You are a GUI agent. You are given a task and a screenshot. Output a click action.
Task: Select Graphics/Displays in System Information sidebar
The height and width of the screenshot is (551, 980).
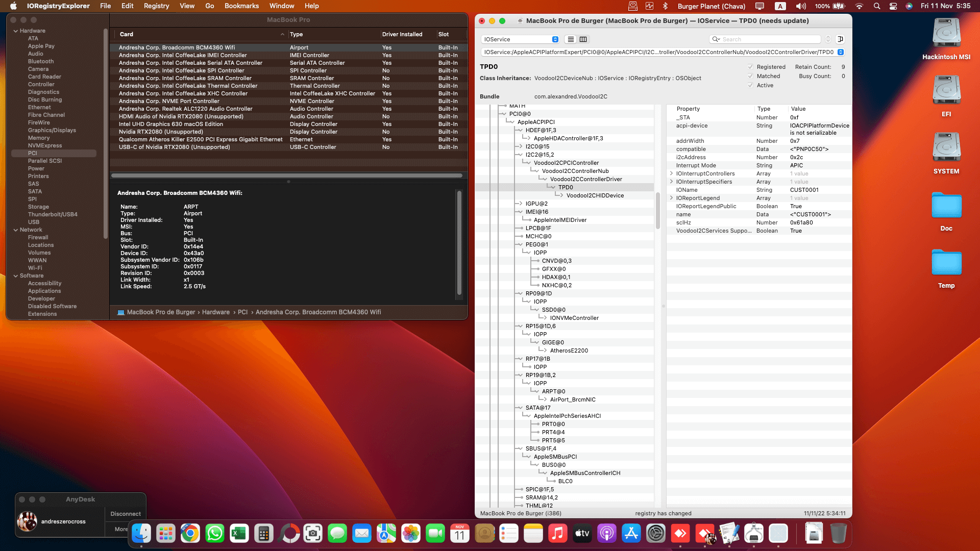click(52, 131)
